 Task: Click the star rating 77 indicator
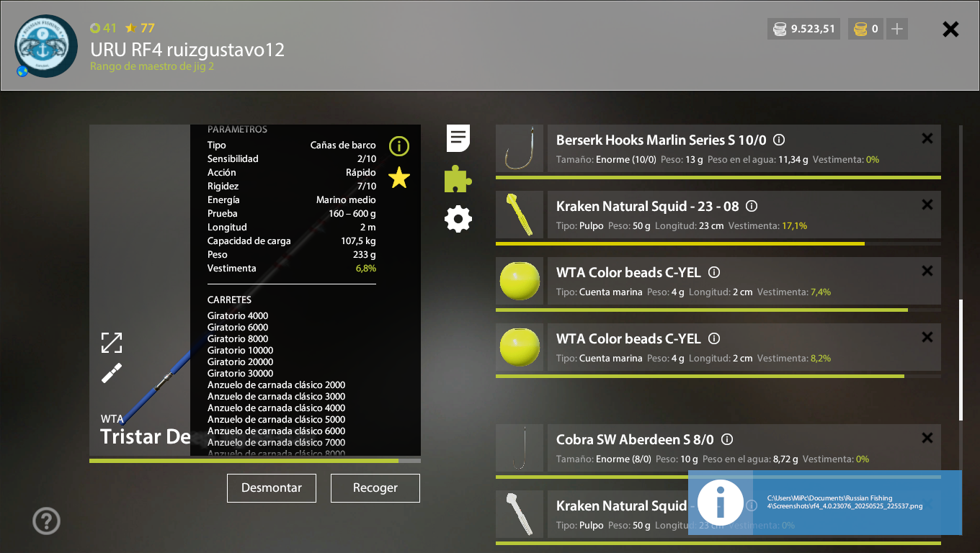[x=140, y=28]
